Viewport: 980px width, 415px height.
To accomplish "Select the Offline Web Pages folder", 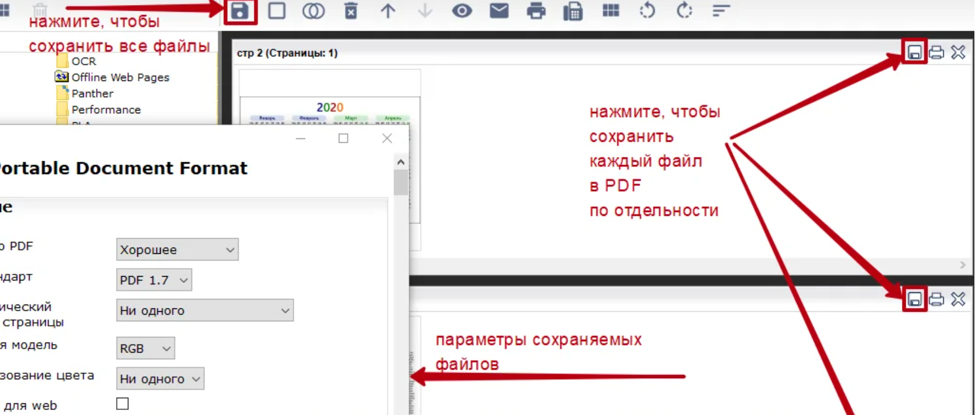I will 120,78.
